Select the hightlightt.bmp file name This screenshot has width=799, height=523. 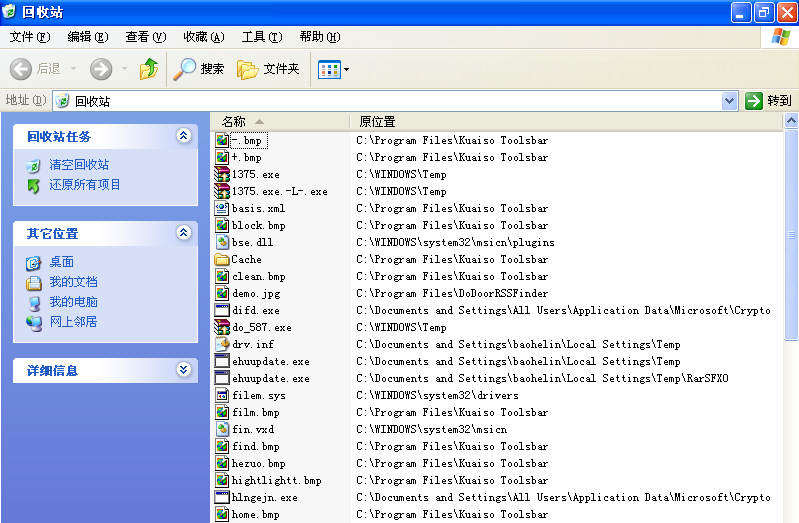pos(277,480)
